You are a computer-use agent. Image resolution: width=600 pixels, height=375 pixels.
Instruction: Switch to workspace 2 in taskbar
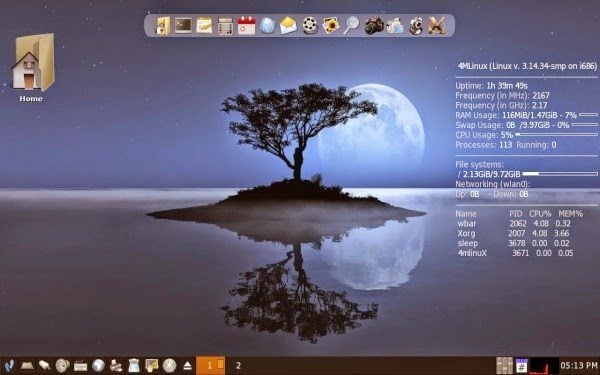pyautogui.click(x=238, y=366)
